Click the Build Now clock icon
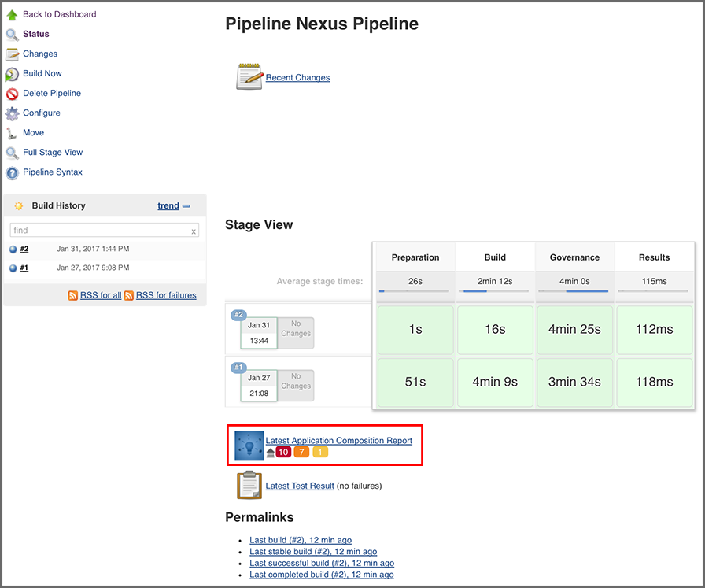This screenshot has height=588, width=705. 12,74
